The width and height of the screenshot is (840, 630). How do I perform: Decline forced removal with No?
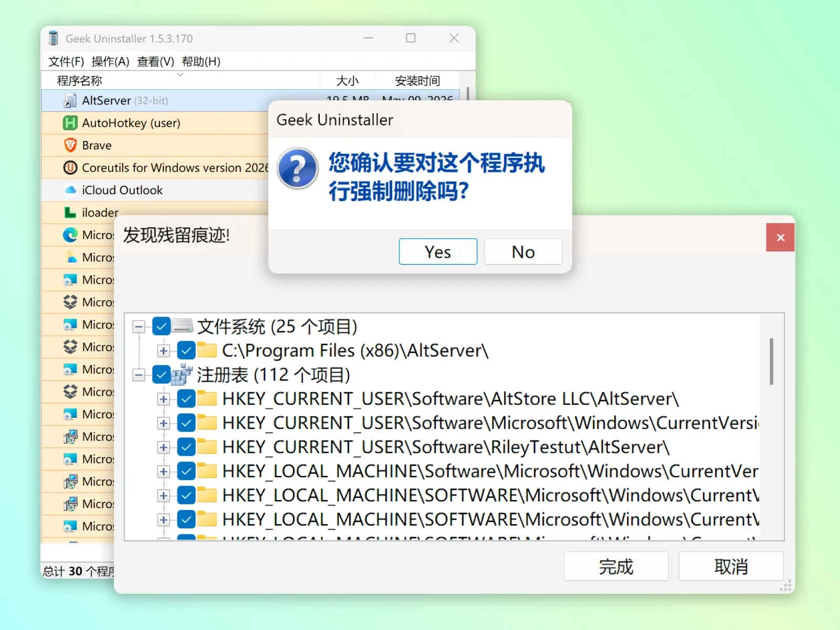click(x=523, y=251)
